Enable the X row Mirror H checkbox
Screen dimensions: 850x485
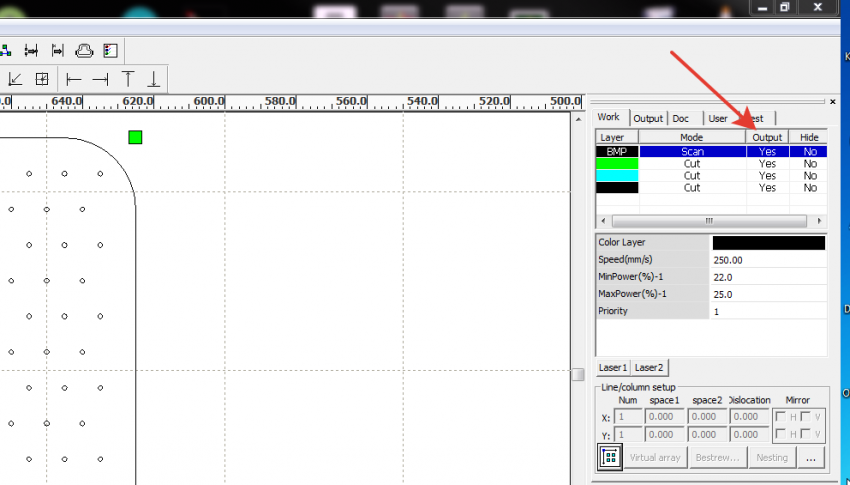[x=782, y=417]
